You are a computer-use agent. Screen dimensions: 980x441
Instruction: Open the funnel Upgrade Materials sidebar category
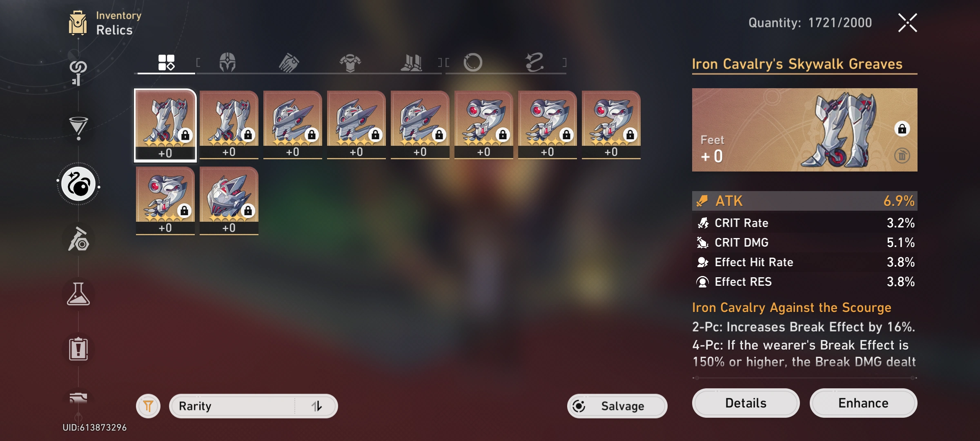[78, 128]
